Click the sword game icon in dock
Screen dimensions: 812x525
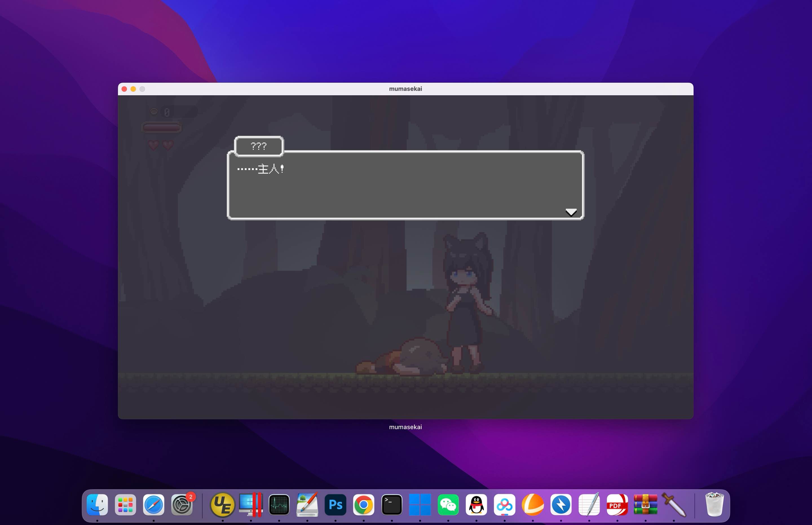[674, 504]
